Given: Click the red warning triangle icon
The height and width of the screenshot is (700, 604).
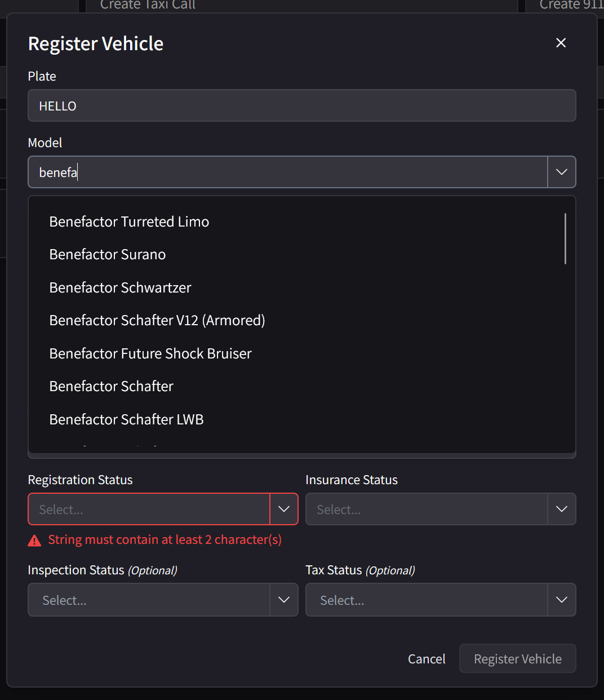Looking at the screenshot, I should [x=34, y=540].
